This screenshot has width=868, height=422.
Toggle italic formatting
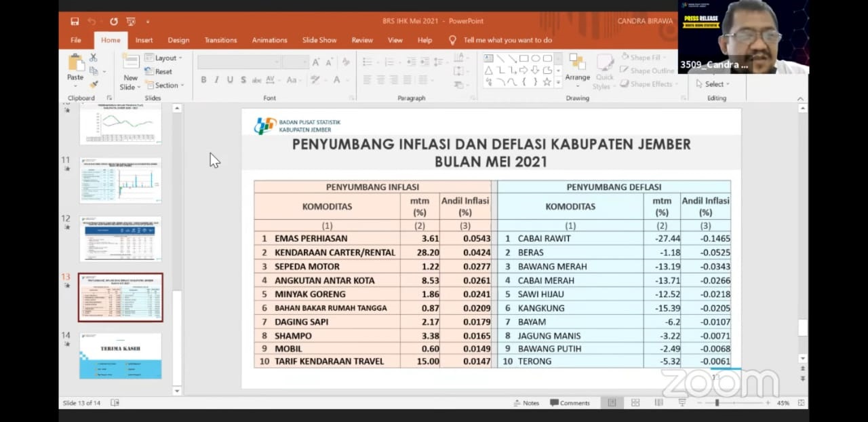(216, 80)
